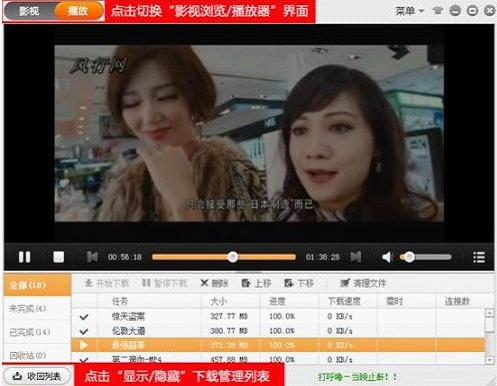This screenshot has width=497, height=386.
Task: Click the elapsed time 00:56:18
Action: [x=125, y=257]
